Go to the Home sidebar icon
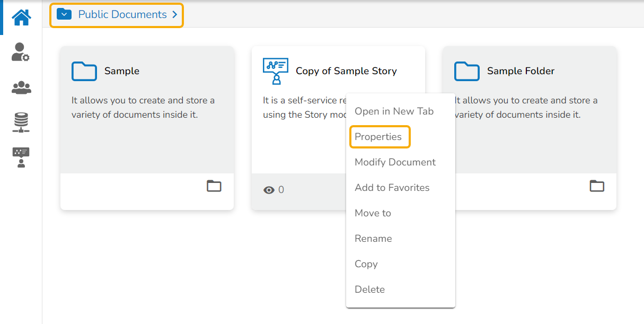The image size is (644, 324). pyautogui.click(x=21, y=17)
